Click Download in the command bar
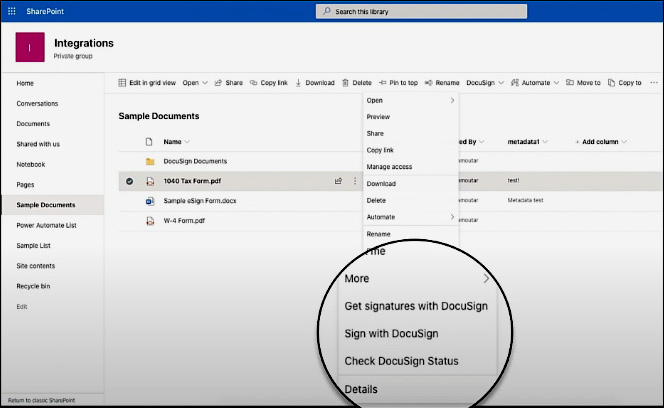This screenshot has height=408, width=664. 315,83
